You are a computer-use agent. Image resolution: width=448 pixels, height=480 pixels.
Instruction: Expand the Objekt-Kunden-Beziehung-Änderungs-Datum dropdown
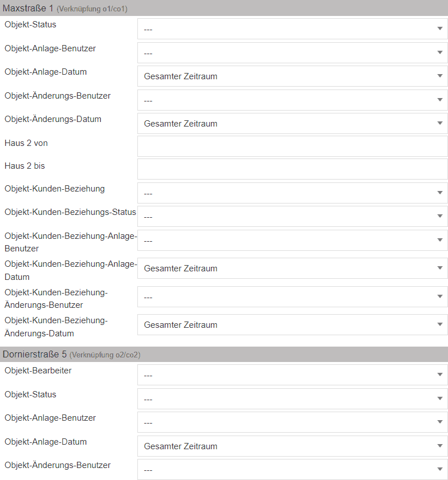tap(292, 325)
